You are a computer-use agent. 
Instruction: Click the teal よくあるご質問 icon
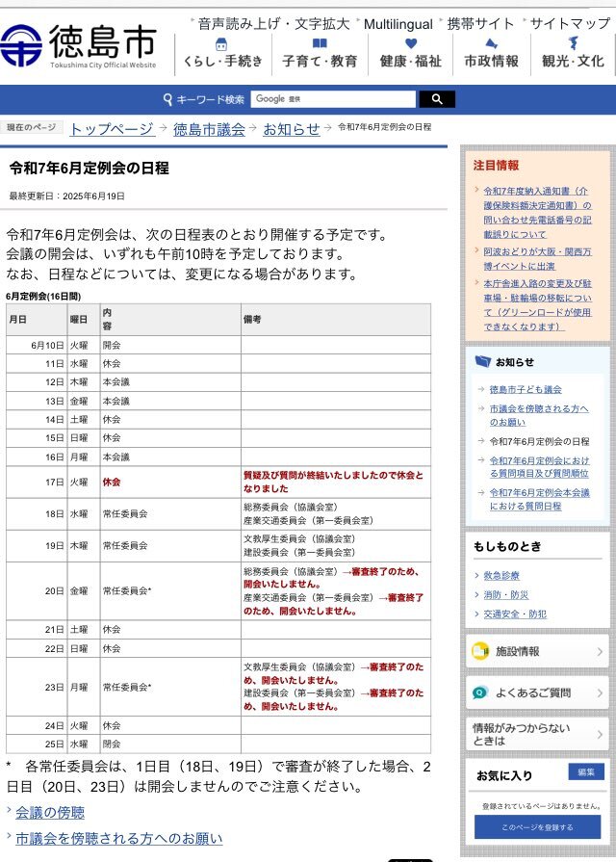[480, 692]
